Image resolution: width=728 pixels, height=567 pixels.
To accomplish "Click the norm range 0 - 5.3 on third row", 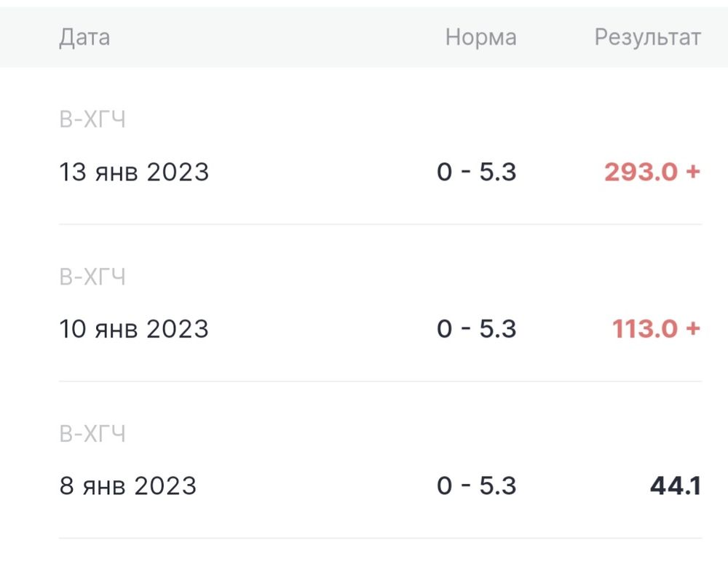I will point(477,485).
